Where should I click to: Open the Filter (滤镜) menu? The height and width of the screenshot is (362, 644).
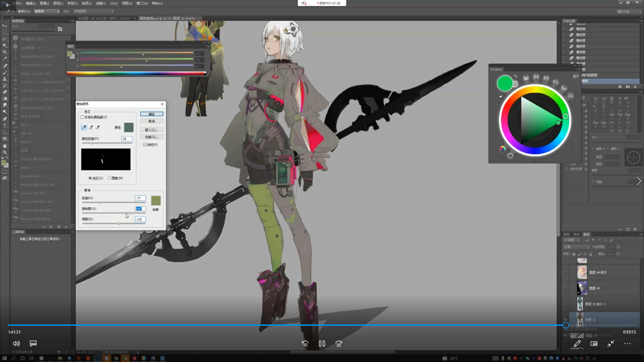coord(101,3)
